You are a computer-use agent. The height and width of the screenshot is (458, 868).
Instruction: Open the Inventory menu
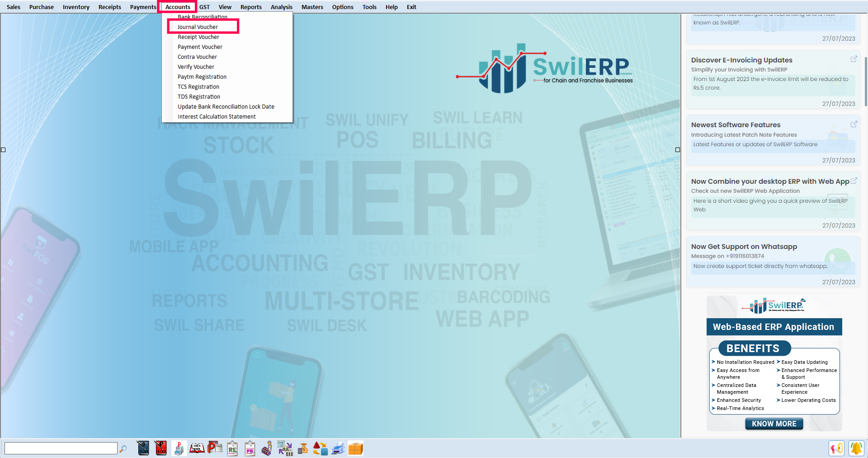pyautogui.click(x=76, y=7)
